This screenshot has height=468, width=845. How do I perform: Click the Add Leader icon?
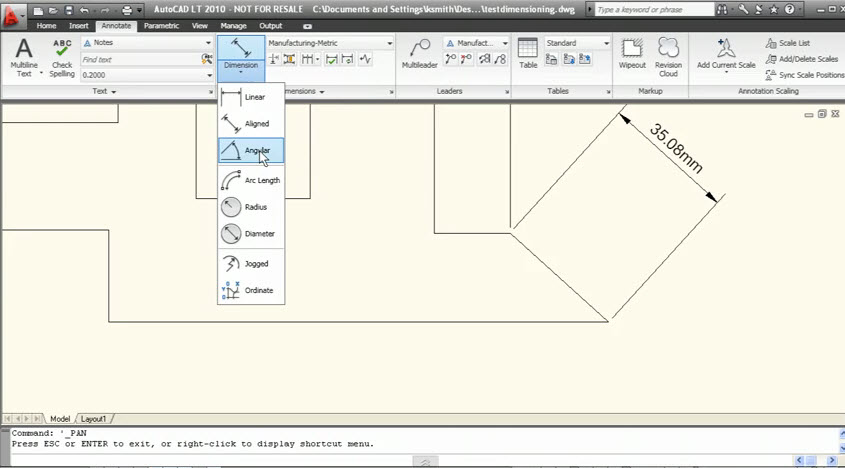pyautogui.click(x=451, y=59)
